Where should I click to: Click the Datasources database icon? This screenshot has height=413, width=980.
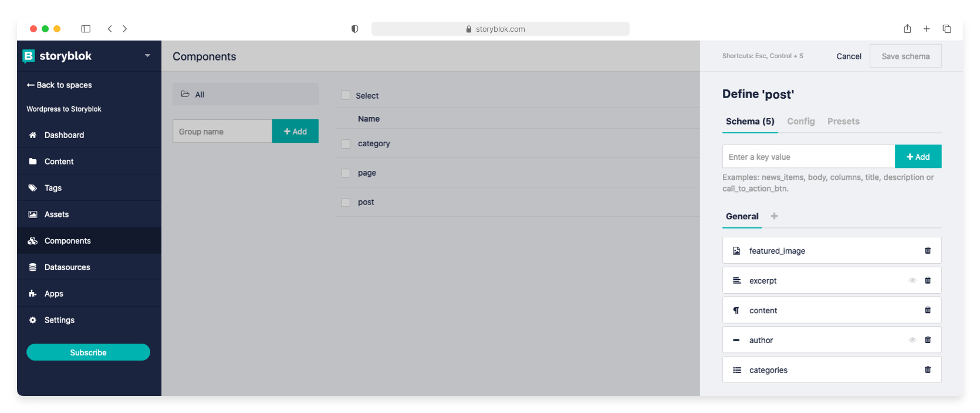[33, 267]
